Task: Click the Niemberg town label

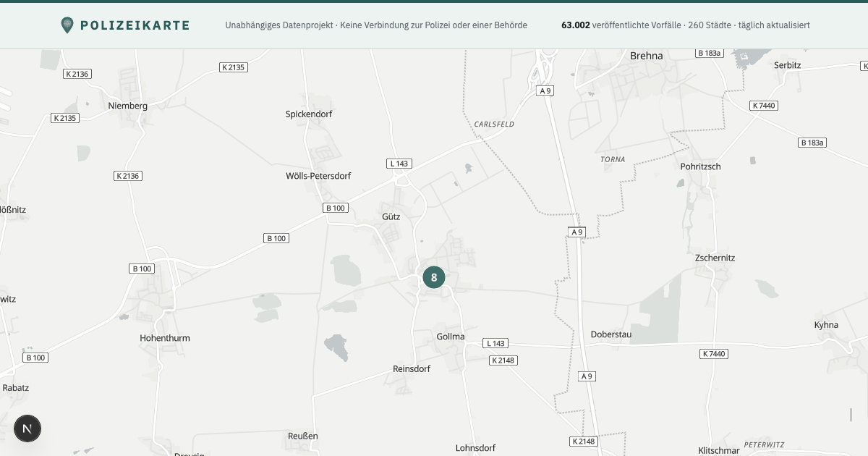Action: coord(127,106)
